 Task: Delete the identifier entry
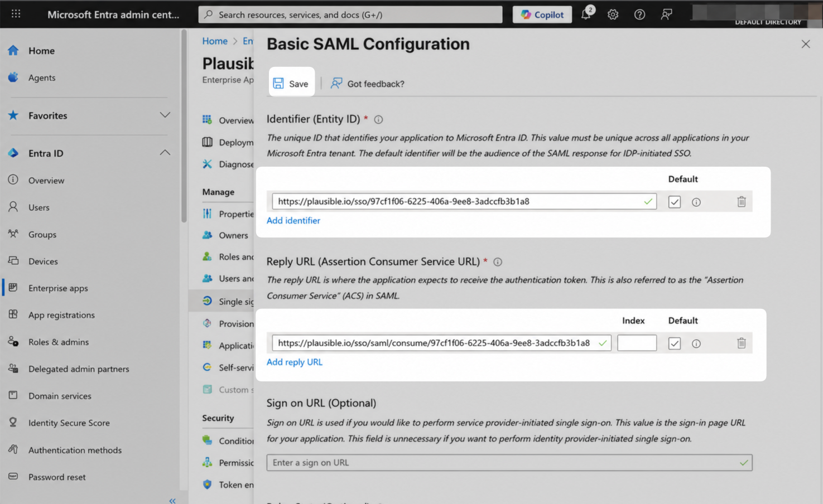[742, 202]
